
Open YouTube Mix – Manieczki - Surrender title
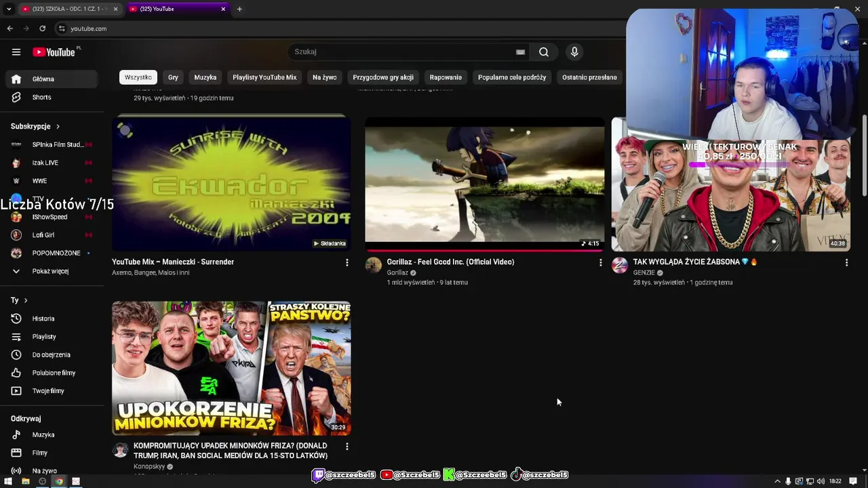173,262
